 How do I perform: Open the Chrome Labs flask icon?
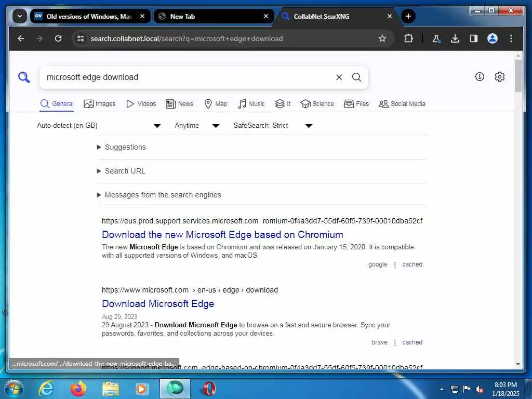pos(436,38)
